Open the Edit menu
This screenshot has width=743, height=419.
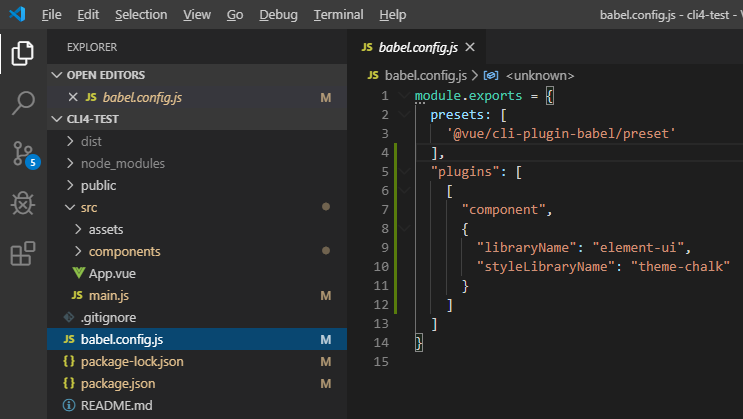[x=88, y=15]
